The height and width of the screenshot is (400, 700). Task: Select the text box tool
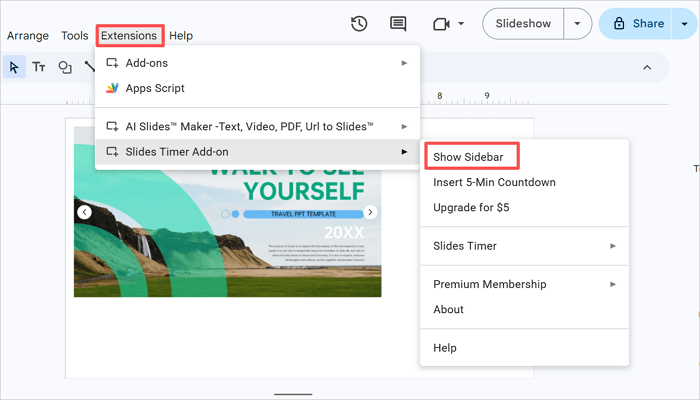tap(39, 67)
